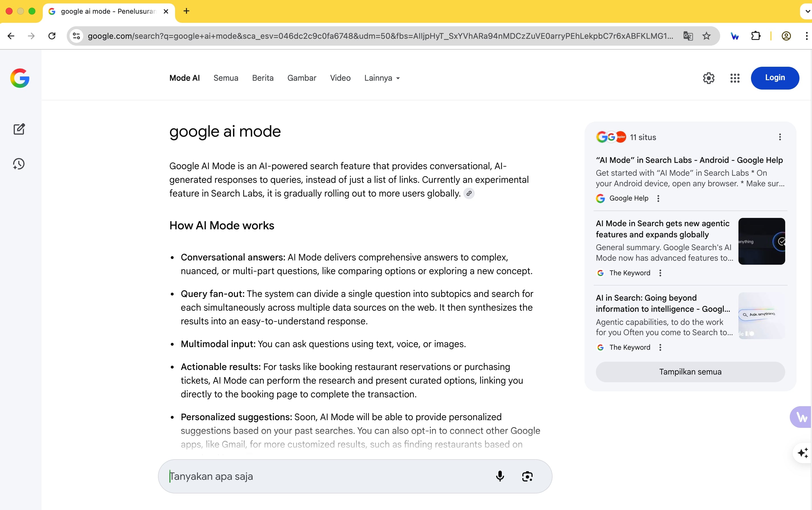This screenshot has width=812, height=510.
Task: Click the microphone voice search icon
Action: 500,476
